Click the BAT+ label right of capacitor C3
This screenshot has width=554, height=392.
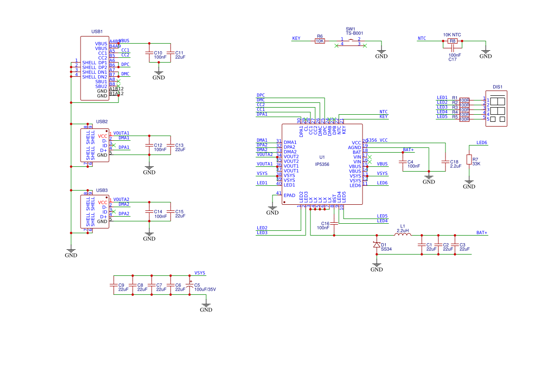pos(481,233)
